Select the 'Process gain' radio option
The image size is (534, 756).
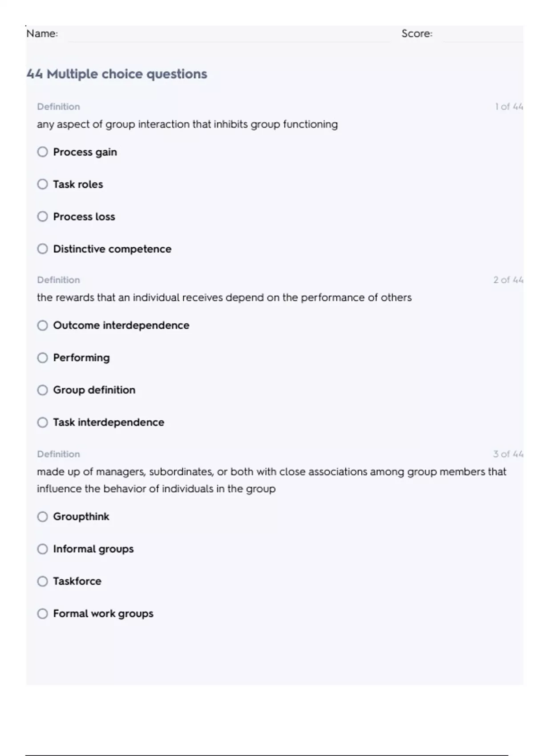coord(42,152)
